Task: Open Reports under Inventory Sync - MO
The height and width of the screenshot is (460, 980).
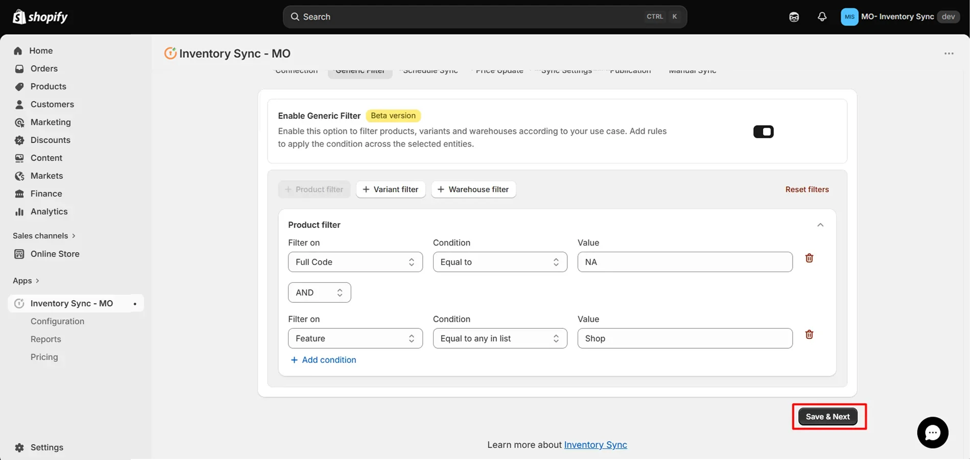Action: [x=45, y=339]
